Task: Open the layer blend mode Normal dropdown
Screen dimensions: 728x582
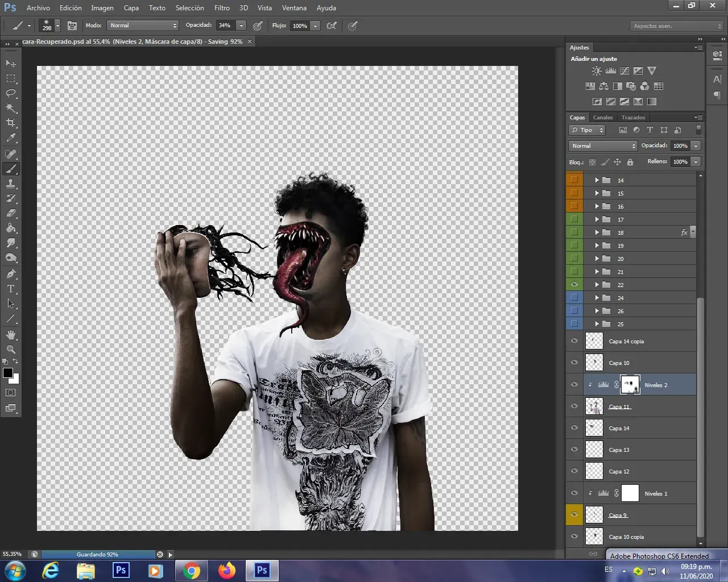Action: click(x=603, y=146)
